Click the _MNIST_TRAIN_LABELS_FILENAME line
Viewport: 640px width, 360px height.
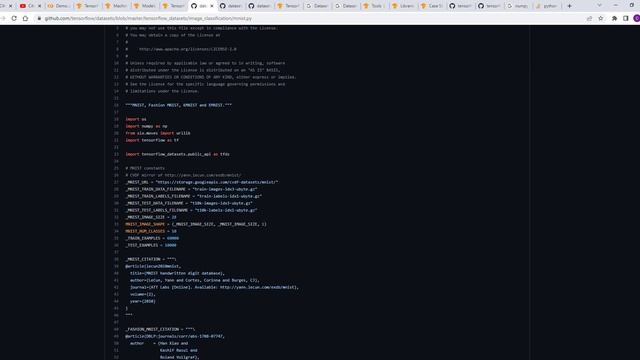coord(193,196)
